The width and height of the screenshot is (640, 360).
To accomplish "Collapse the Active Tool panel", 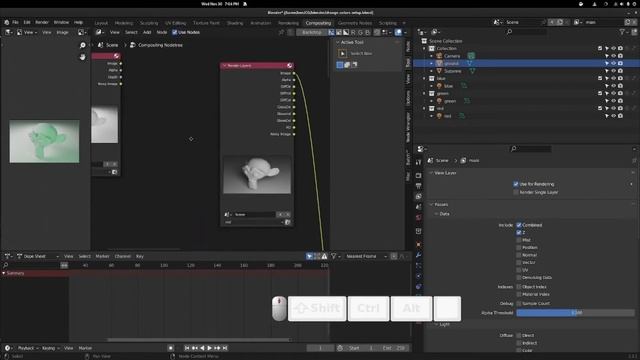I will [338, 42].
